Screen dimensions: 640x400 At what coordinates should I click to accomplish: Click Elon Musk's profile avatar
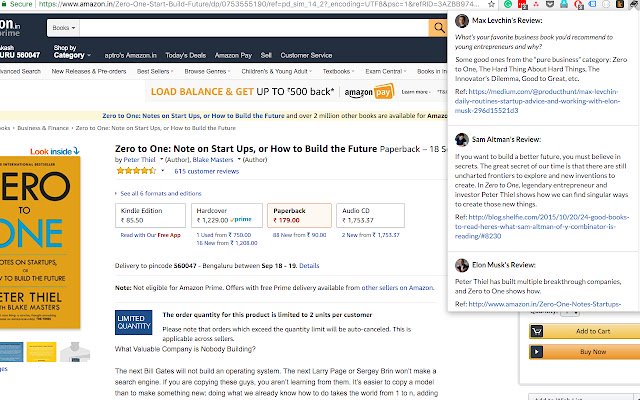pos(461,265)
